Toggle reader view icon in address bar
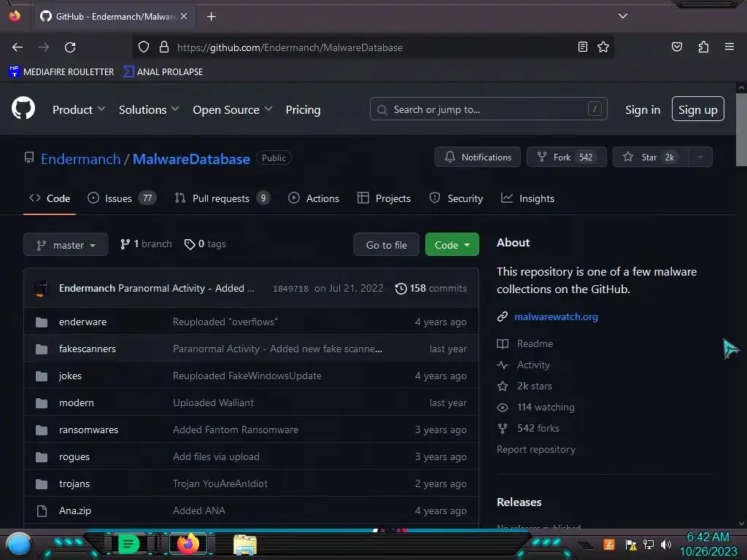The width and height of the screenshot is (747, 560). coord(582,47)
